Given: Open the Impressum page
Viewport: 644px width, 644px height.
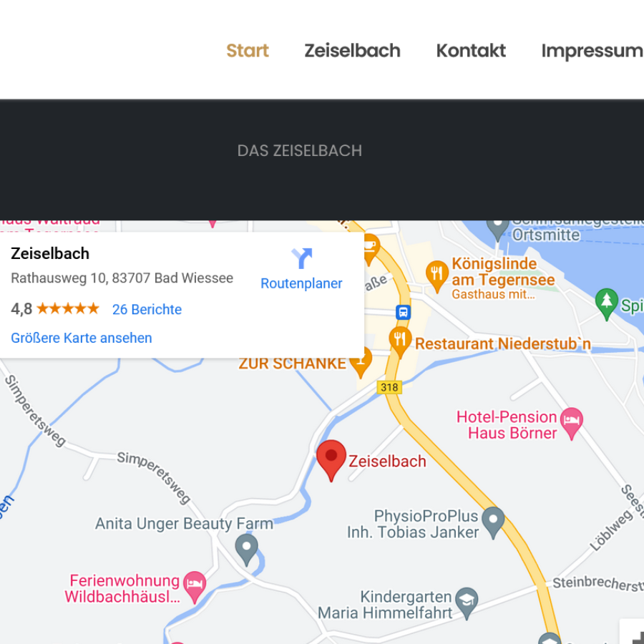Looking at the screenshot, I should [x=592, y=52].
